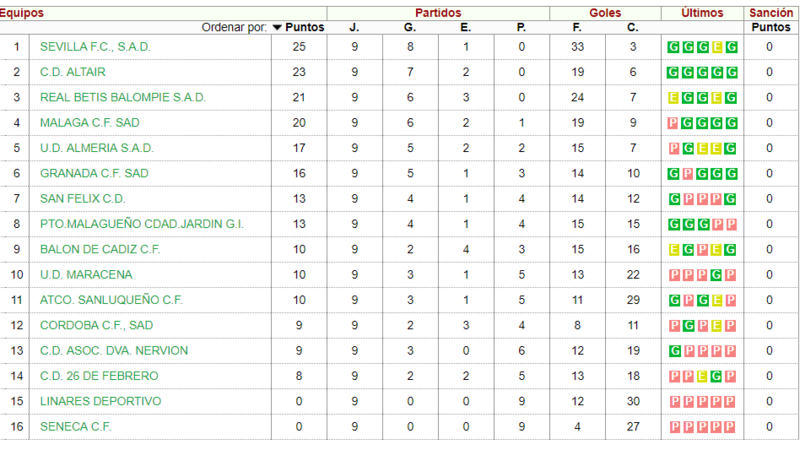Viewport: 800px width, 450px height.
Task: Sort by P. losses column header
Action: pyautogui.click(x=521, y=28)
